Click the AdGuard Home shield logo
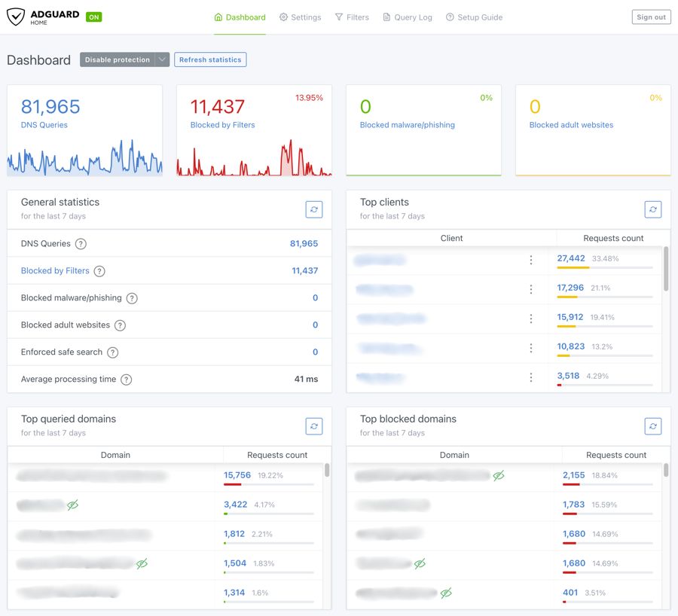678x616 pixels. (16, 17)
